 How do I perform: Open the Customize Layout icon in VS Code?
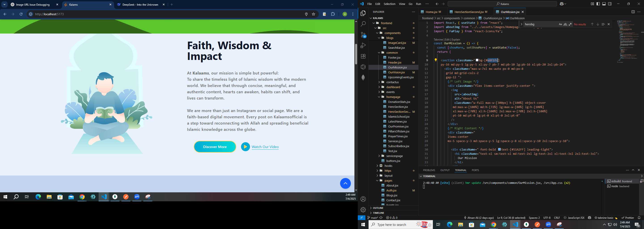pos(592,4)
